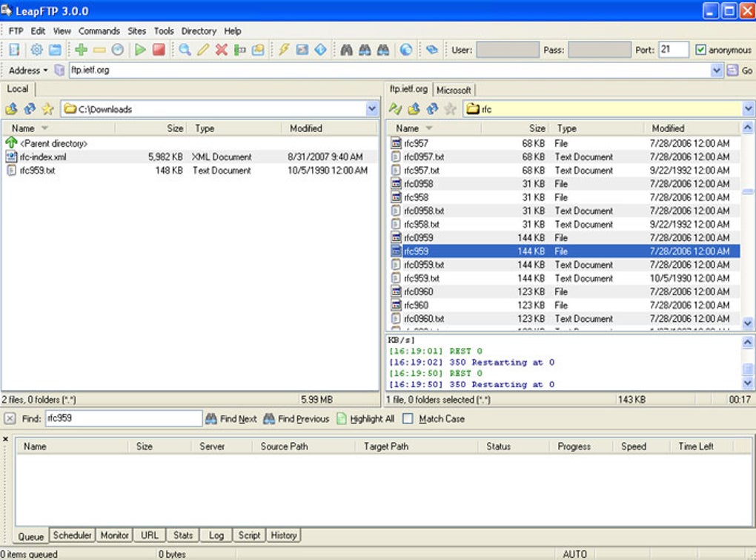Close the queue panel with the small x
Screen dimensions: 756x560
pos(6,439)
